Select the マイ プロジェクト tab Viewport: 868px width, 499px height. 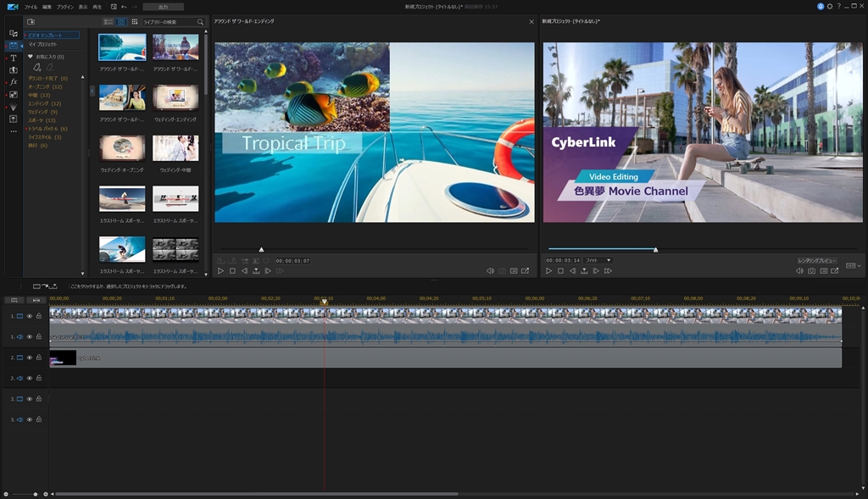pyautogui.click(x=42, y=44)
